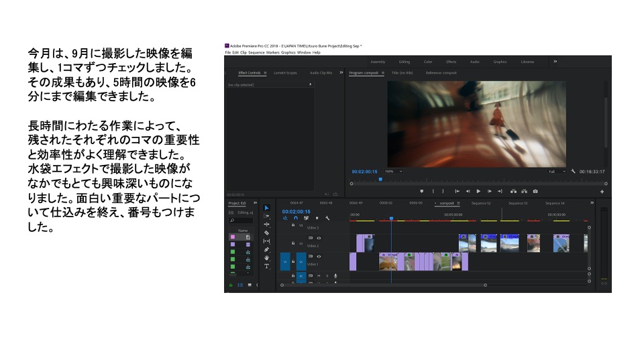Viewport: 644px width, 362px height.
Task: Open the File menu
Action: point(227,52)
